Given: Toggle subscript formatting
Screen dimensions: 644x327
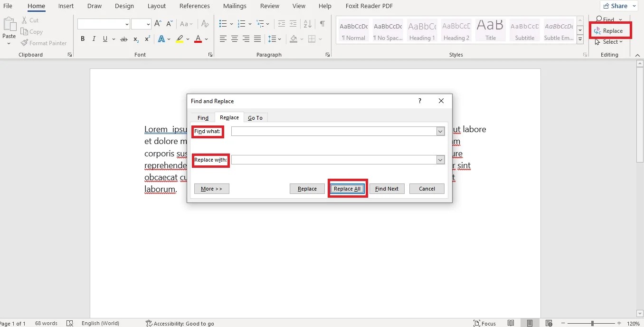Looking at the screenshot, I should click(135, 38).
